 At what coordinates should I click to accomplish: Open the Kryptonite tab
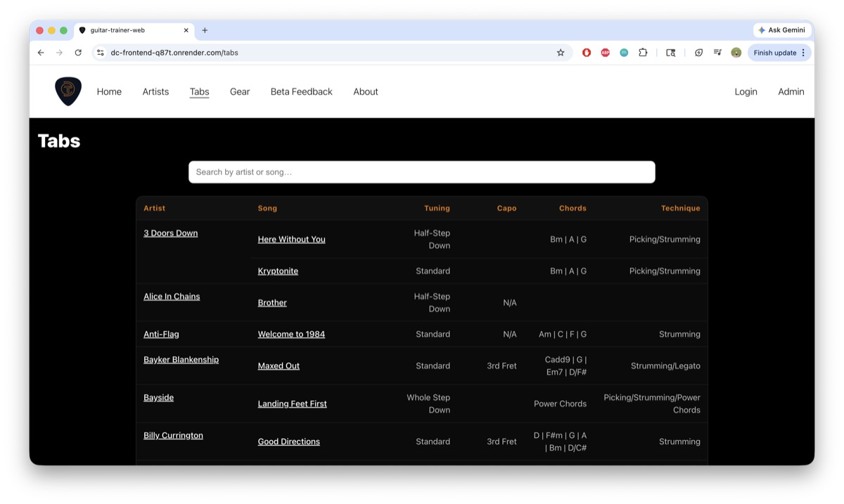pyautogui.click(x=278, y=271)
